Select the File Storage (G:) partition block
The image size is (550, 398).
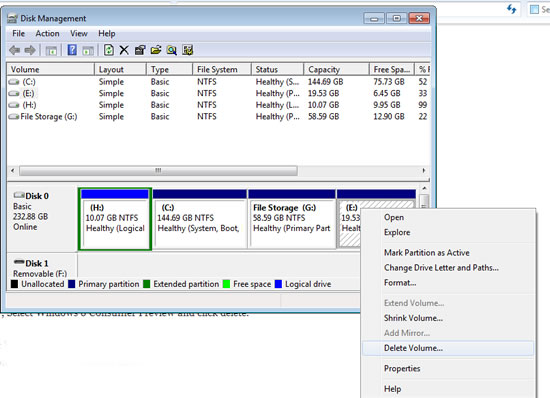tap(291, 219)
